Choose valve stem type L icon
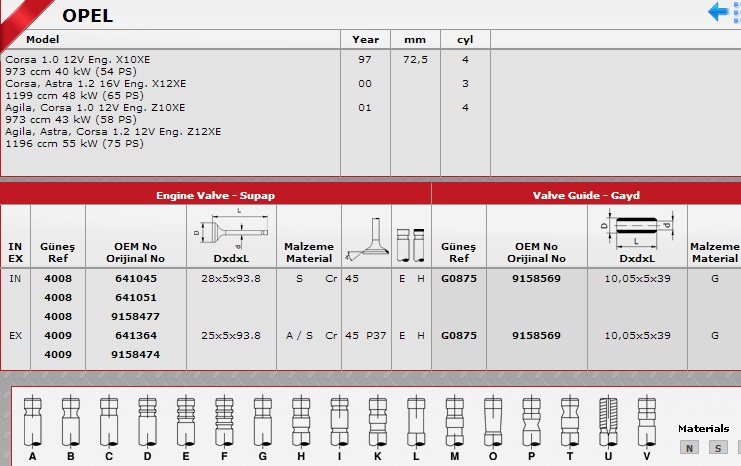Viewport: 741px width, 466px height. click(x=415, y=418)
